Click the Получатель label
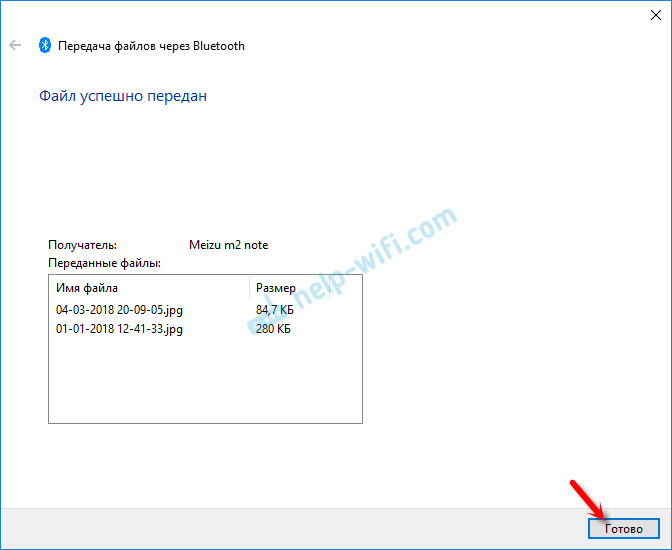 click(82, 245)
